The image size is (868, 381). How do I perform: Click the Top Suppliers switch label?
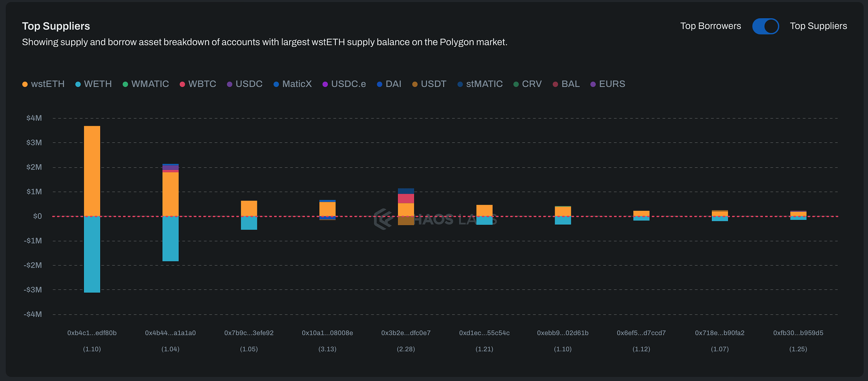pos(818,26)
